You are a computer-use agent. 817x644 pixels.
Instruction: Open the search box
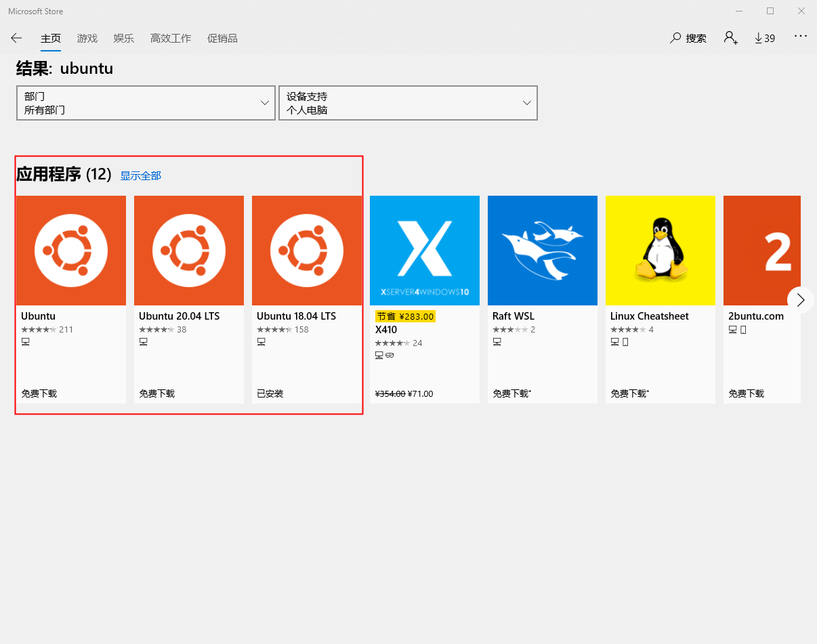688,39
